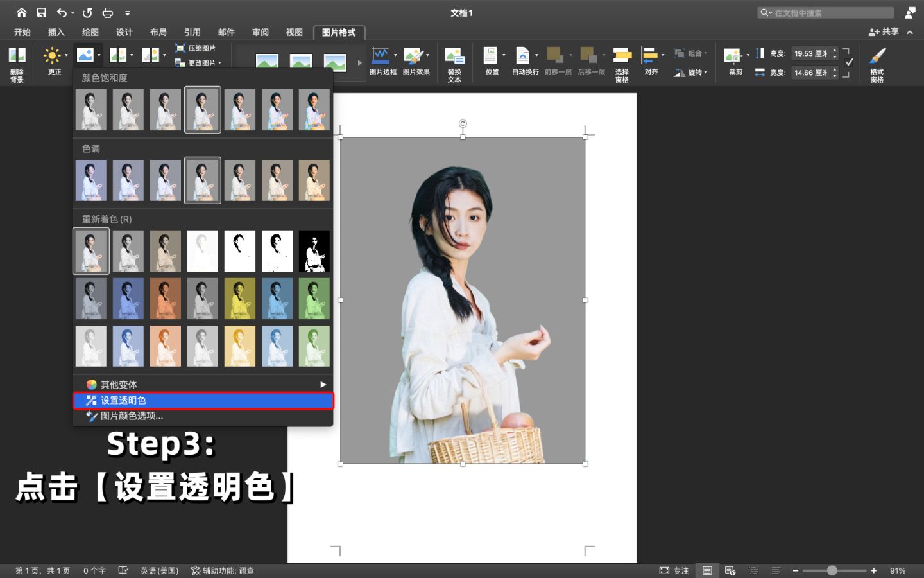Switch to the 设计 tab
The image size is (924, 578).
tap(124, 32)
